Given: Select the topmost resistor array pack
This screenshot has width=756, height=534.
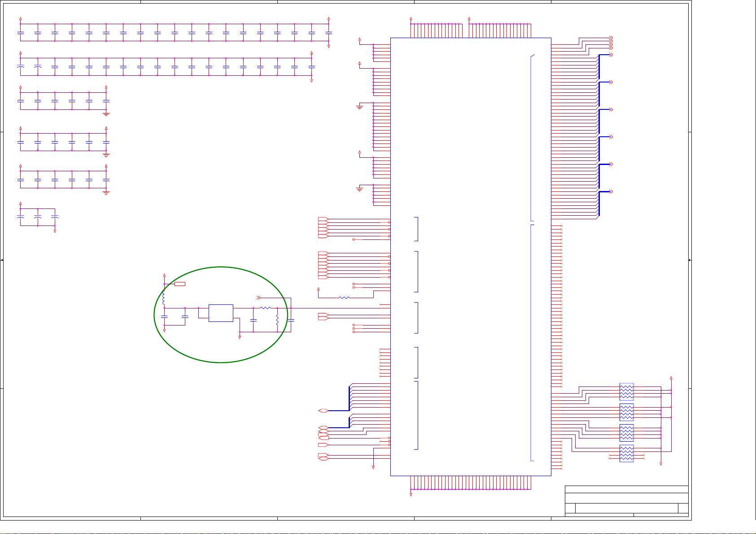Looking at the screenshot, I should 626,391.
